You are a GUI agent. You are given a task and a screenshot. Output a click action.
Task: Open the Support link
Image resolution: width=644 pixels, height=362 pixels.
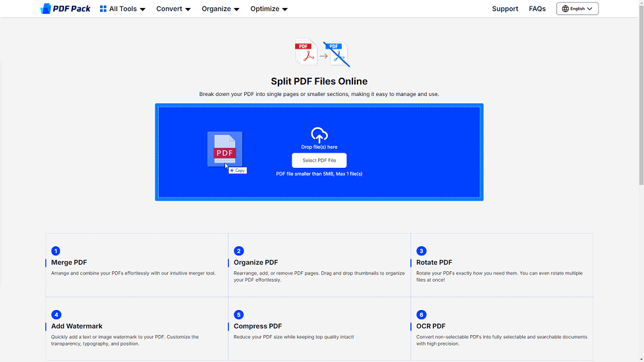505,9
